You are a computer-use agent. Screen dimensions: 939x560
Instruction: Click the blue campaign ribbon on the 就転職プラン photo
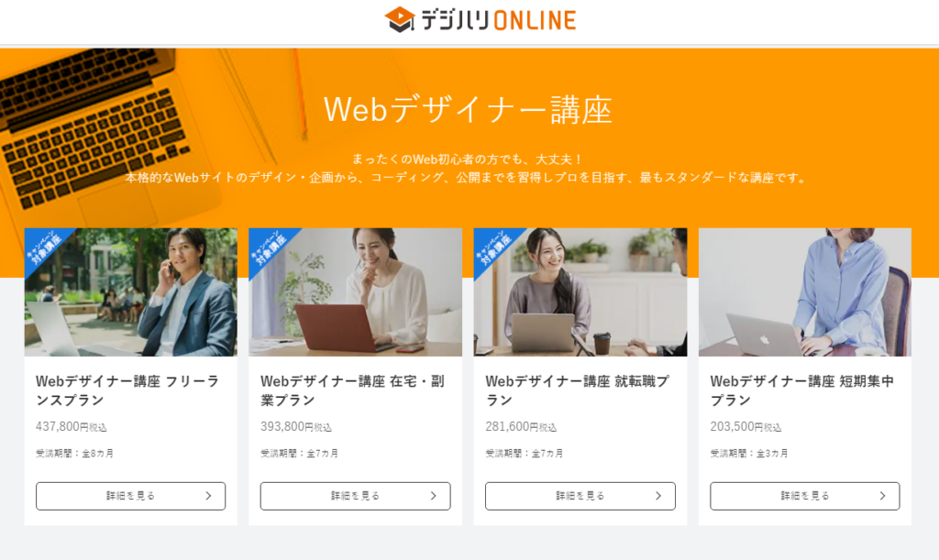[x=492, y=247]
